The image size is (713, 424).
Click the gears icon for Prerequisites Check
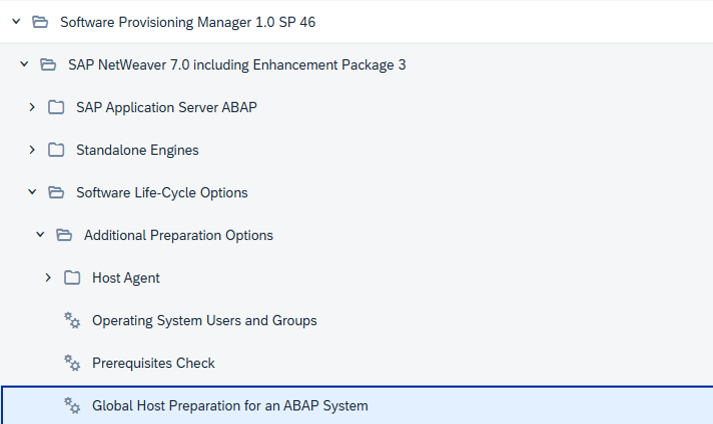pos(72,363)
